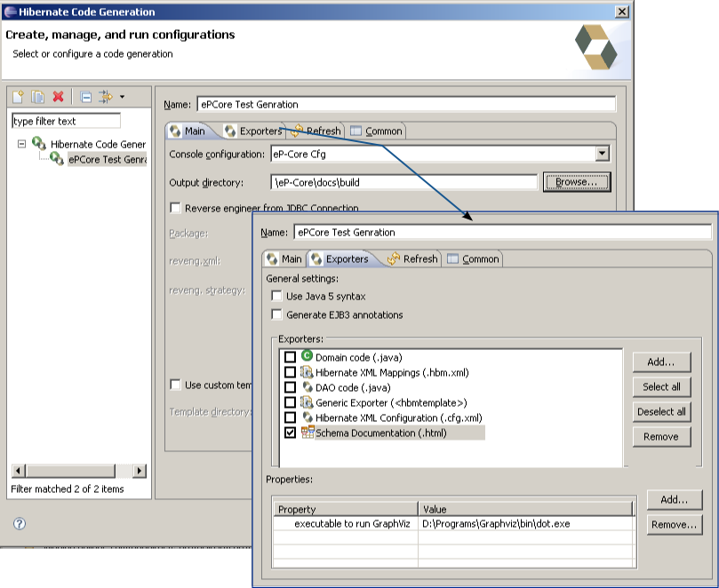Click Remove button for Properties table
The height and width of the screenshot is (588, 719).
pos(675,524)
